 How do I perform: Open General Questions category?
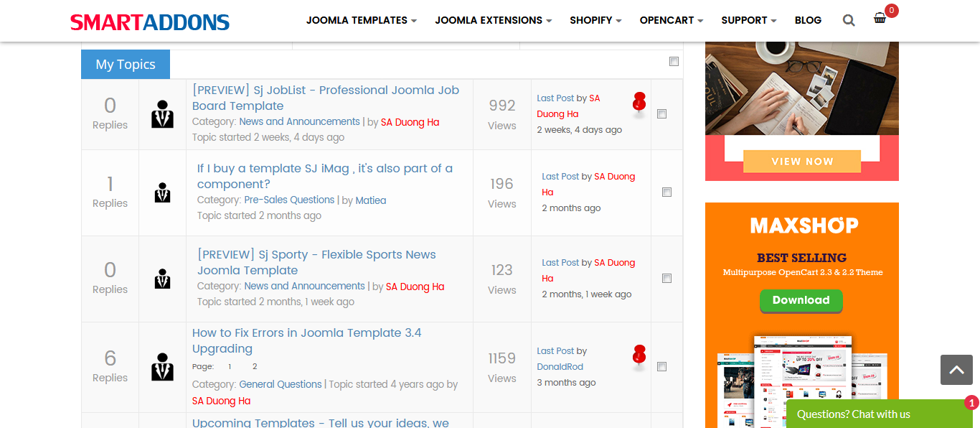click(281, 384)
